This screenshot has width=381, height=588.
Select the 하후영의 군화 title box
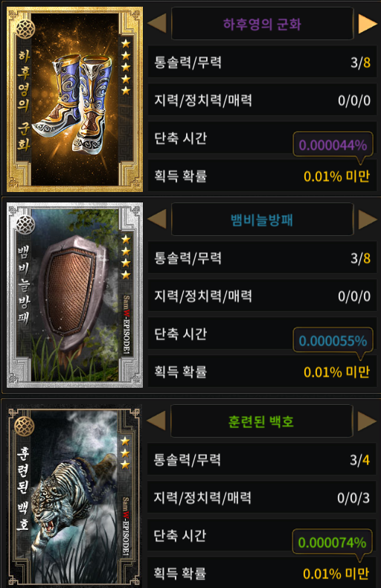[262, 24]
